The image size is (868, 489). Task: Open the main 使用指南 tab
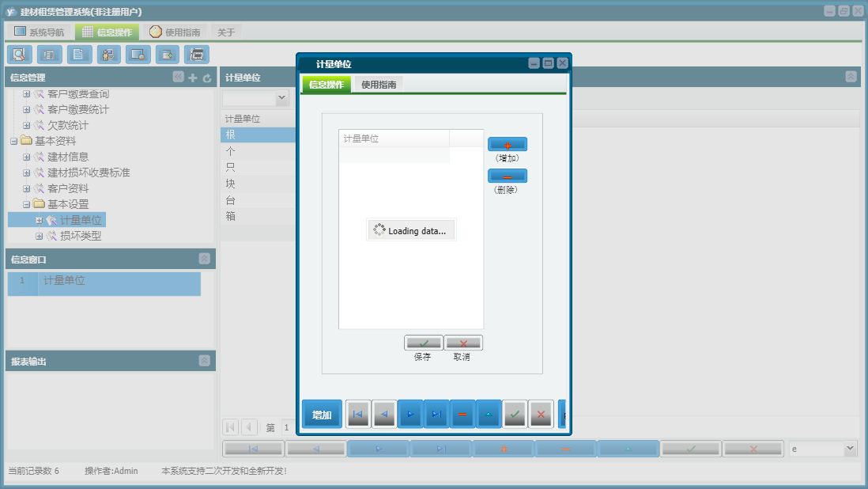point(175,32)
